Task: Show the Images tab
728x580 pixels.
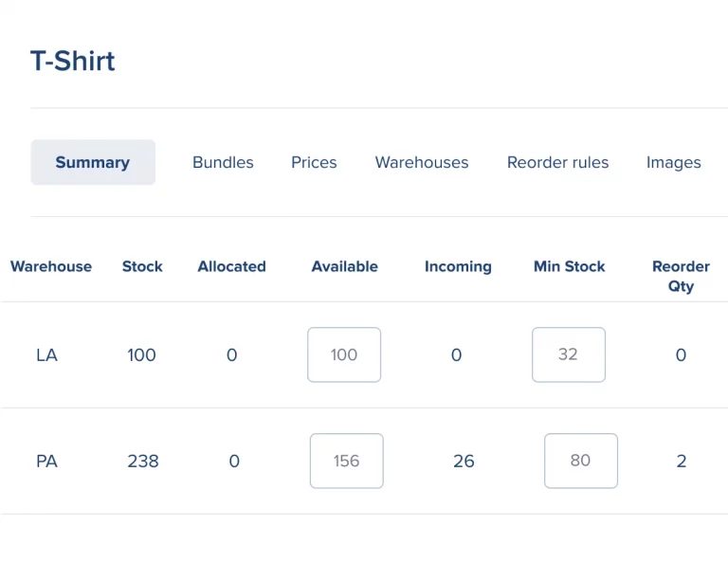Action: pos(673,162)
